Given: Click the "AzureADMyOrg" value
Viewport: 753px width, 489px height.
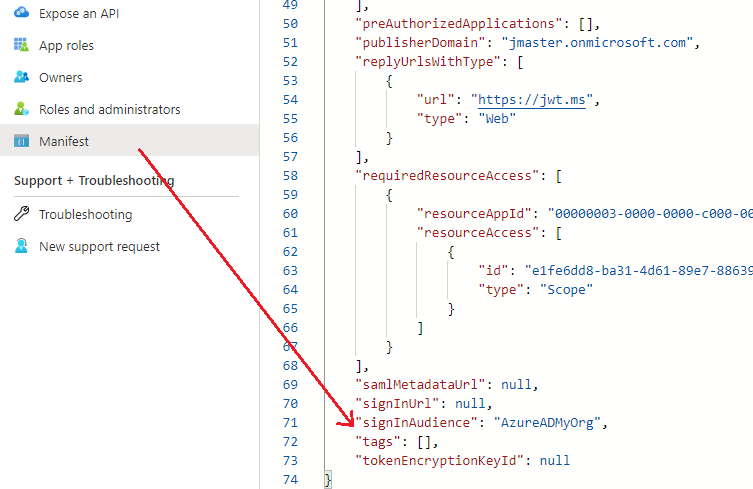Looking at the screenshot, I should pyautogui.click(x=547, y=423).
